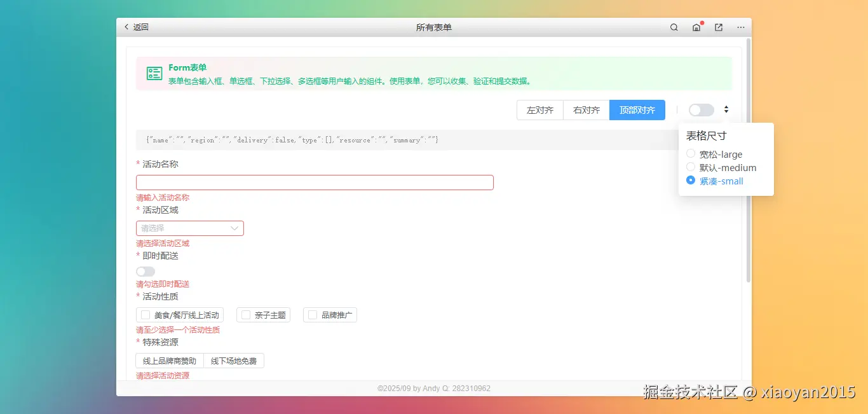Select the 线上品牌商赞助 resource button
Screen dimensions: 868x414
[x=170, y=360]
